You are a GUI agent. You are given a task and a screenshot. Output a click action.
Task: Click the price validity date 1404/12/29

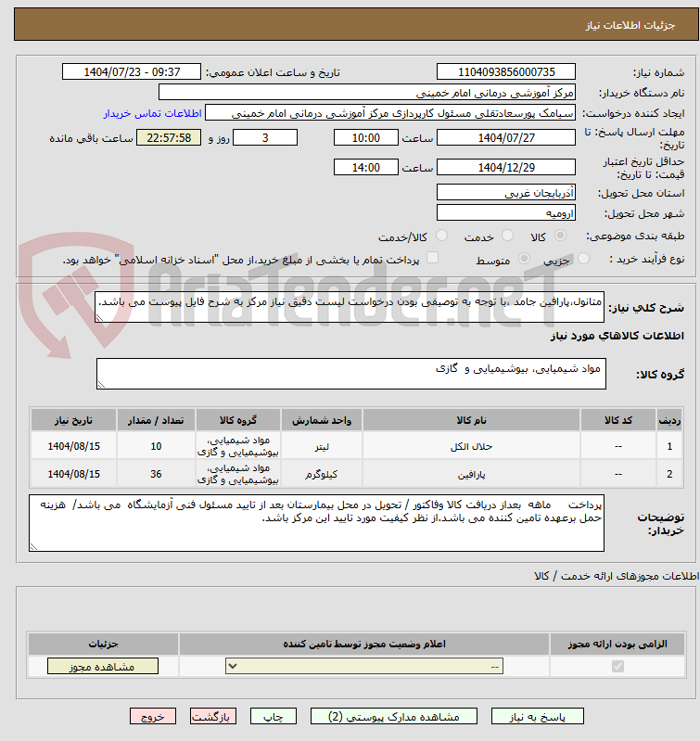(506, 167)
